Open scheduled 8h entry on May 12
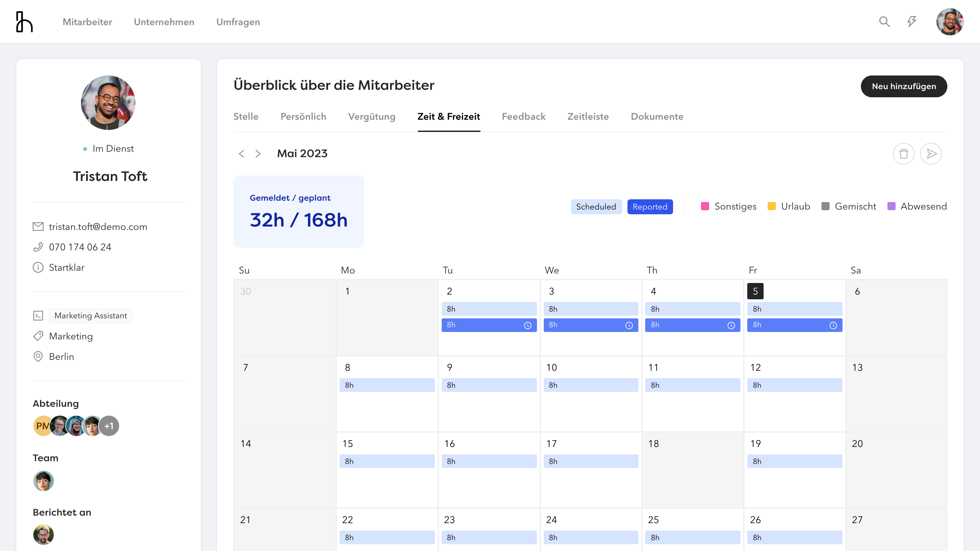Screen dimensions: 980x551 (x=795, y=385)
